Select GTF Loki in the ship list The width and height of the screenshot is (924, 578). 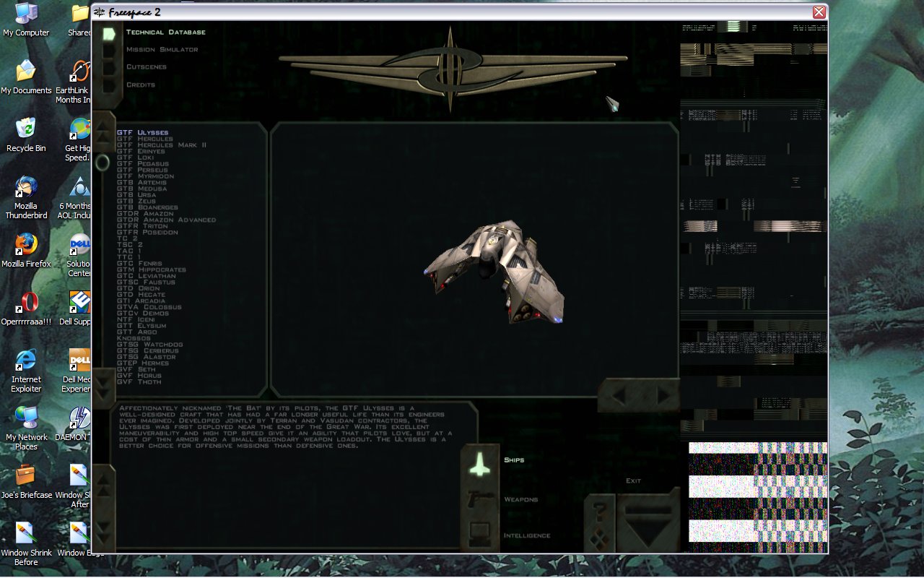[x=135, y=158]
